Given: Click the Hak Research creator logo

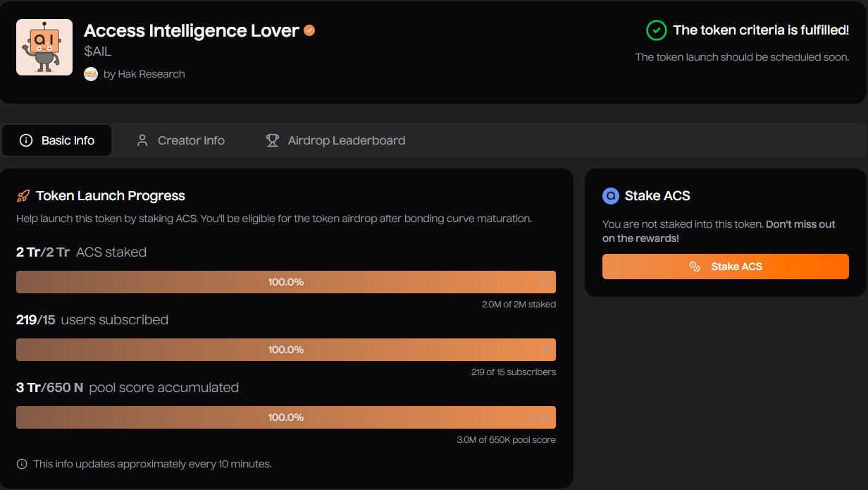Looking at the screenshot, I should 91,74.
